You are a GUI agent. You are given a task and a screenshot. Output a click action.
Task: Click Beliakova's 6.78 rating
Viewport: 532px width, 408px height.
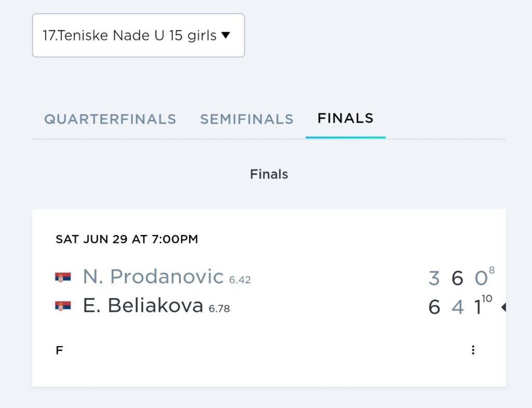click(x=219, y=309)
